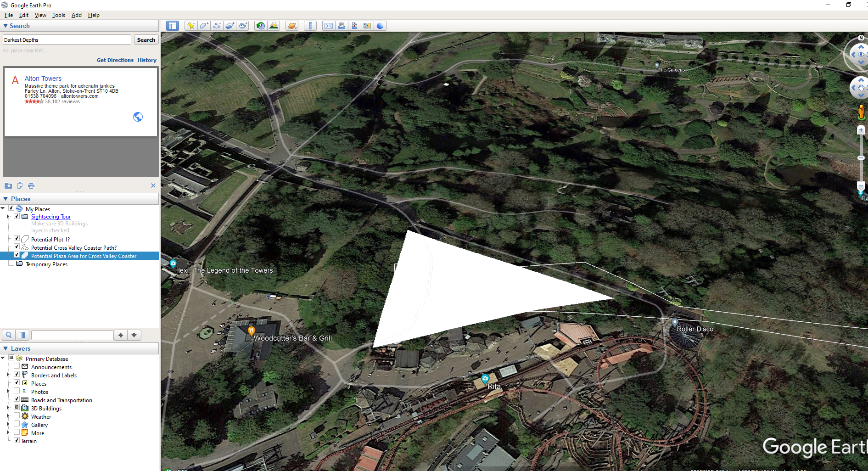
Task: Expand 3D Buildings layer
Action: [x=8, y=408]
